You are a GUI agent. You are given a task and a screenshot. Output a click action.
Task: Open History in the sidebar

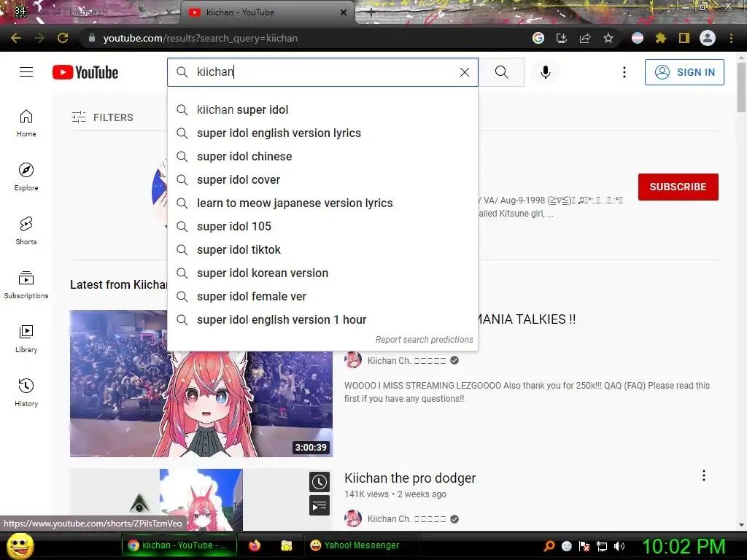coord(26,393)
